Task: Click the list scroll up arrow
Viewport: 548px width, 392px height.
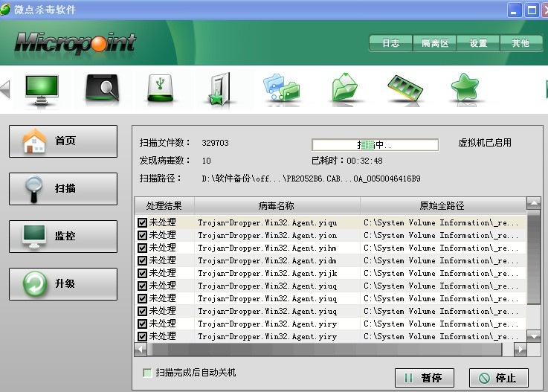Action: (534, 203)
